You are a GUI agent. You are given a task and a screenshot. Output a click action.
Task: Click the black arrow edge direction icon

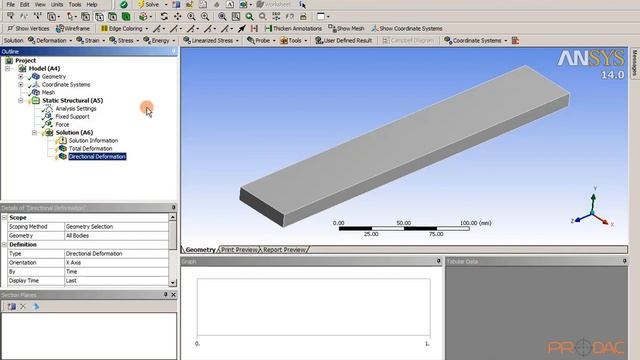tap(242, 29)
